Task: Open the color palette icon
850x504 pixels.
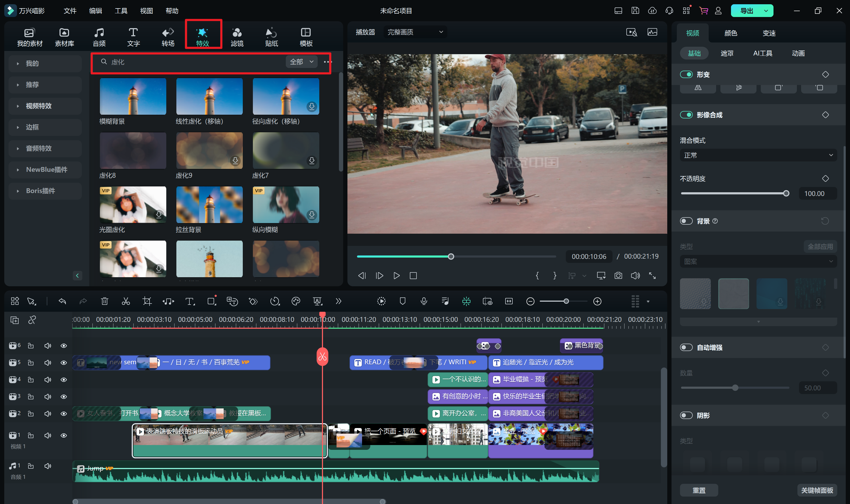Action: coord(296,301)
